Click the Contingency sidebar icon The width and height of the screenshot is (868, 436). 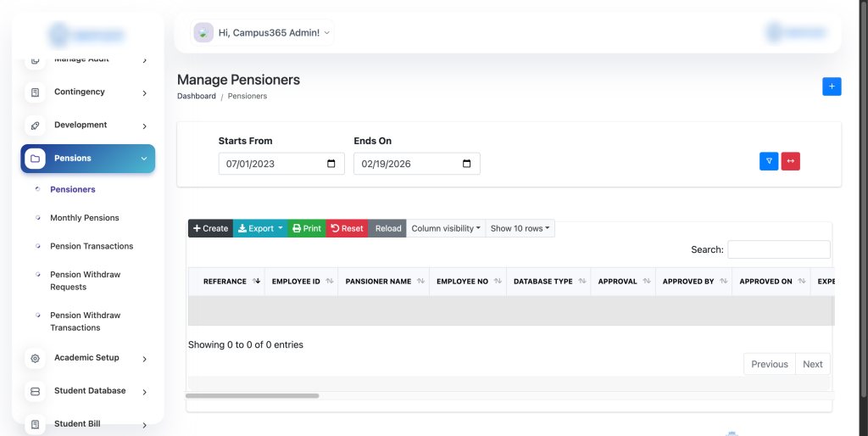click(x=35, y=92)
